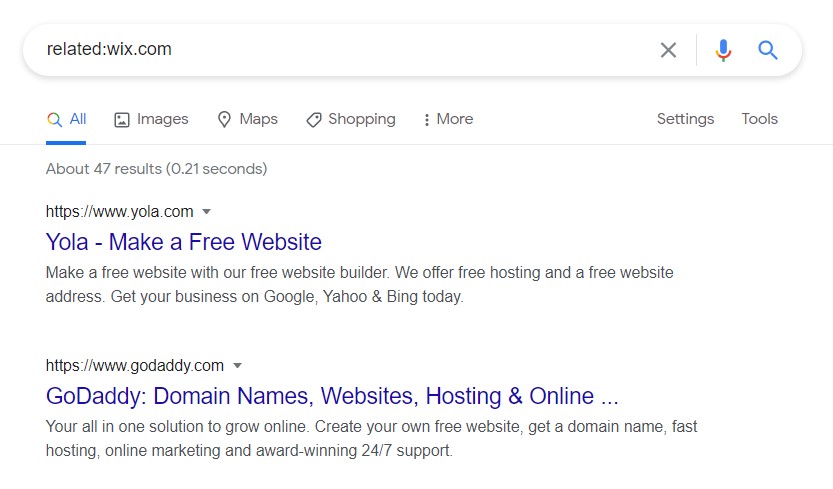The height and width of the screenshot is (489, 833).
Task: Click the https://www.godaddy.com URL text
Action: coord(135,365)
